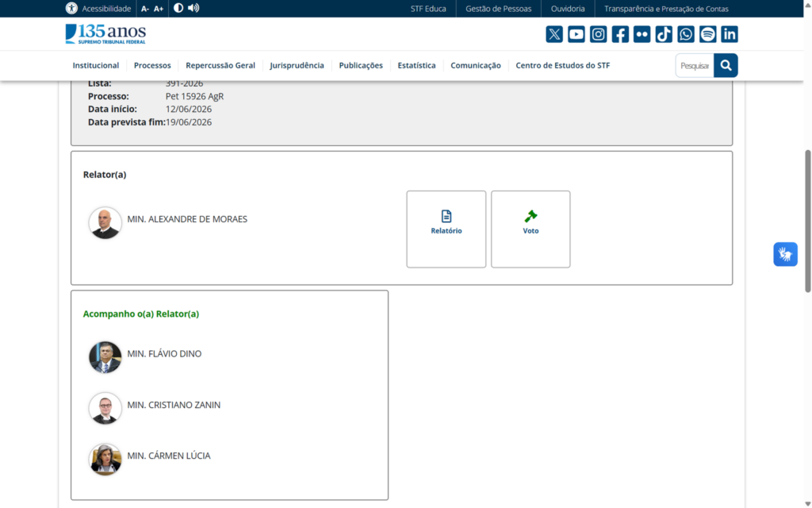Screen dimensions: 812x508
Task: Activate the audio reader speaker icon
Action: [193, 8]
